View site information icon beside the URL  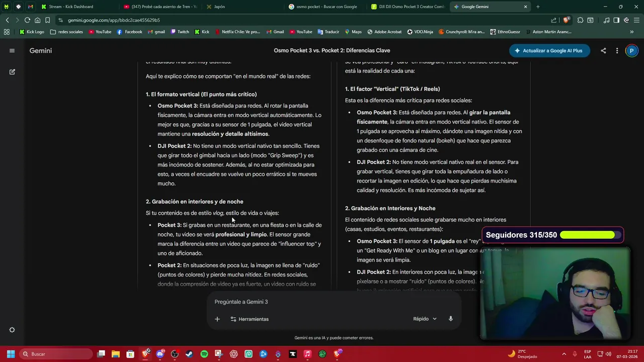(60, 20)
